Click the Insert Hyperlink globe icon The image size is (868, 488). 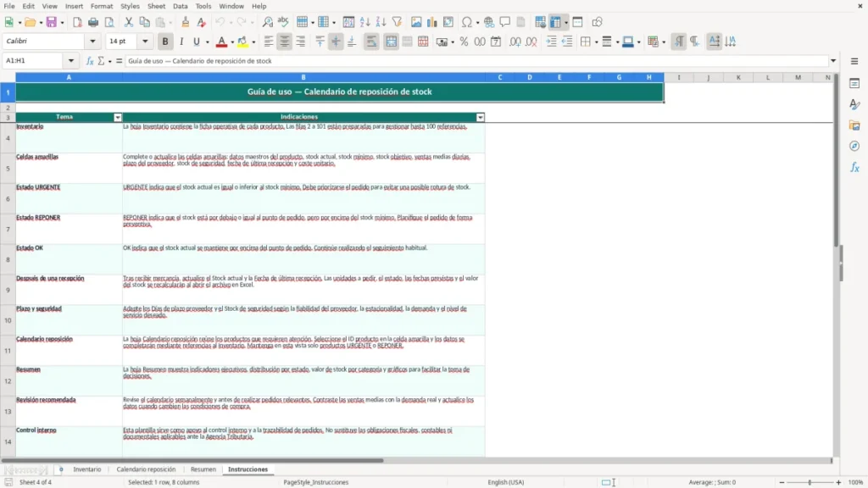489,22
